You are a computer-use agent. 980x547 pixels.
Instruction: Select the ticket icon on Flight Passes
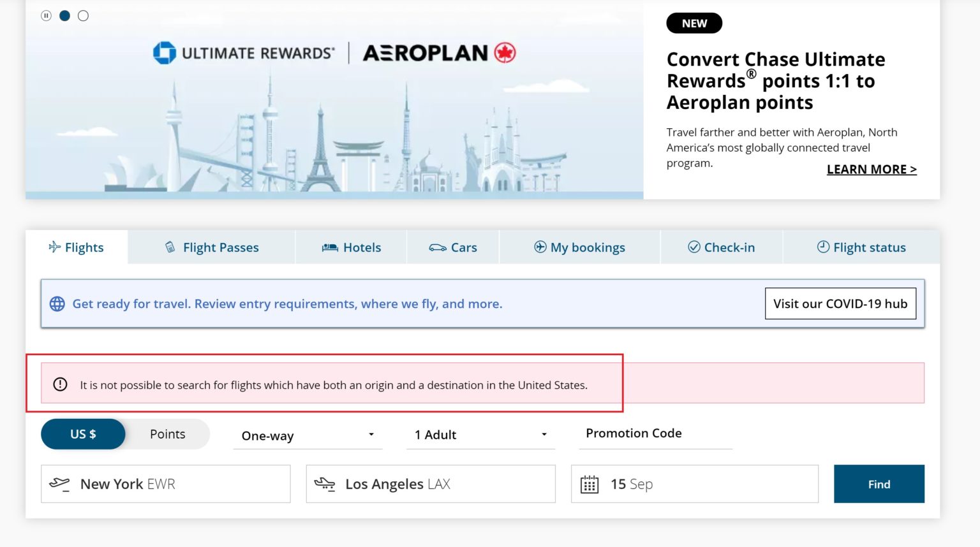point(168,247)
